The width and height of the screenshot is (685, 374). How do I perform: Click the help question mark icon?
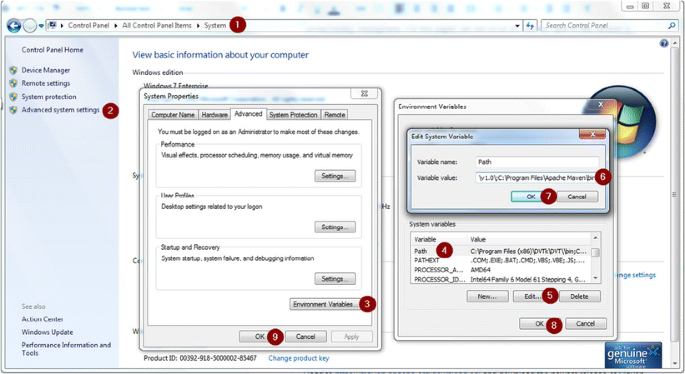click(x=664, y=43)
